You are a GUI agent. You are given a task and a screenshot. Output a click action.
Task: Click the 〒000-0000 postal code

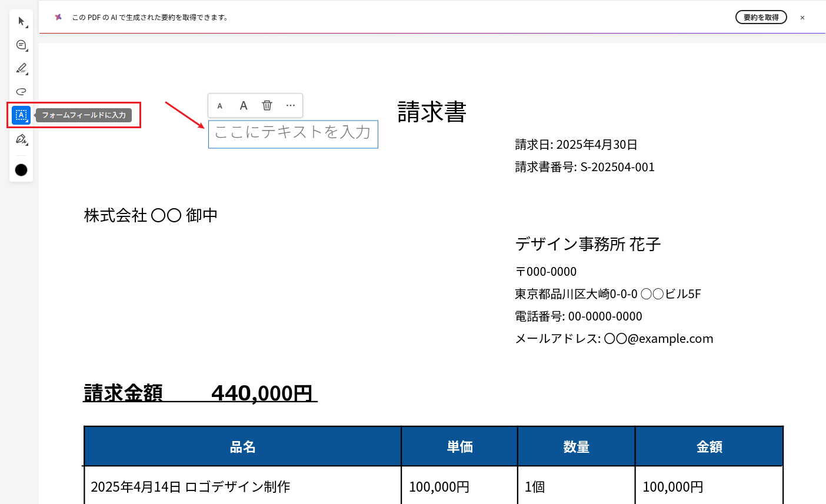[x=546, y=272]
